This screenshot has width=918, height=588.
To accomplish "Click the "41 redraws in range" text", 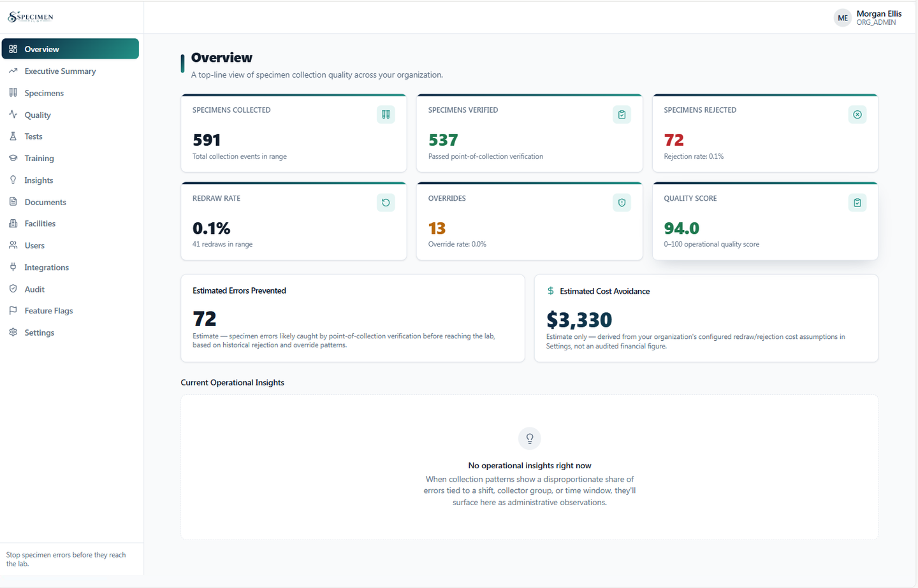I will click(222, 244).
